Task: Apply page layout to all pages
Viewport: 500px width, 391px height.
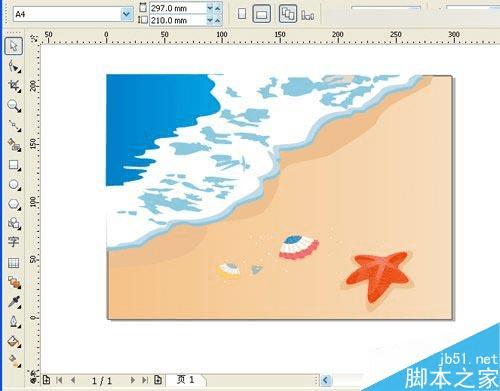Action: [x=288, y=14]
